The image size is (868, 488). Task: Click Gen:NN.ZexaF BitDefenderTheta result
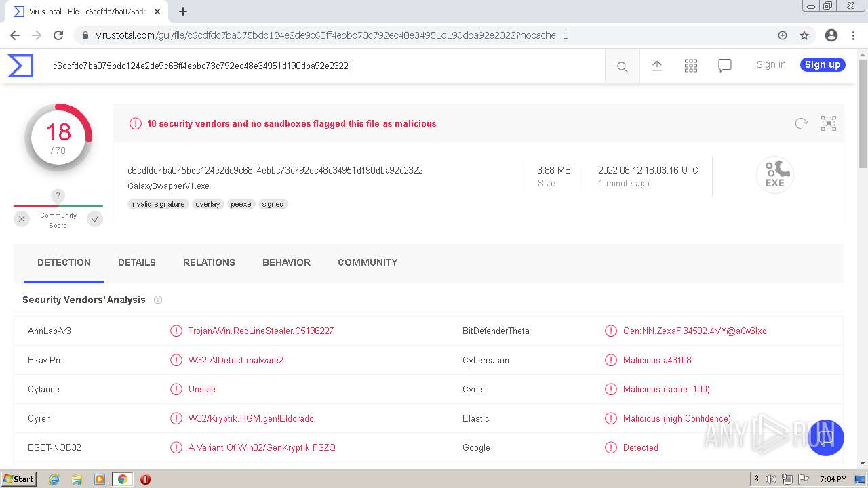(695, 331)
